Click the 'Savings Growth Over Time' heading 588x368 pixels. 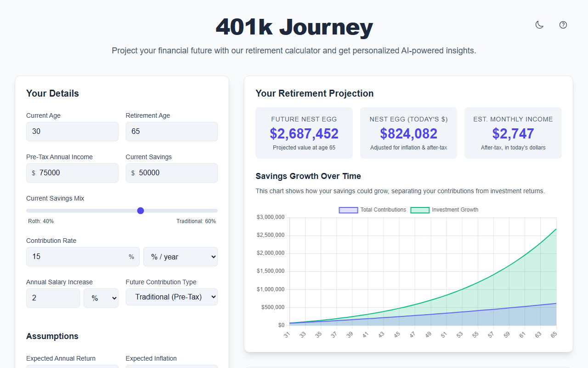[308, 176]
